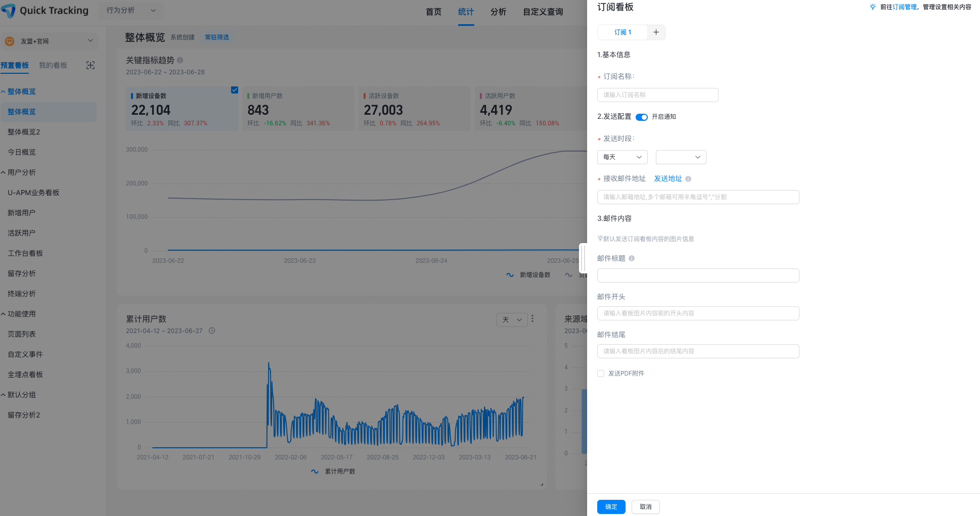Click the info icon next to 邮件标题
The height and width of the screenshot is (516, 980).
point(632,258)
